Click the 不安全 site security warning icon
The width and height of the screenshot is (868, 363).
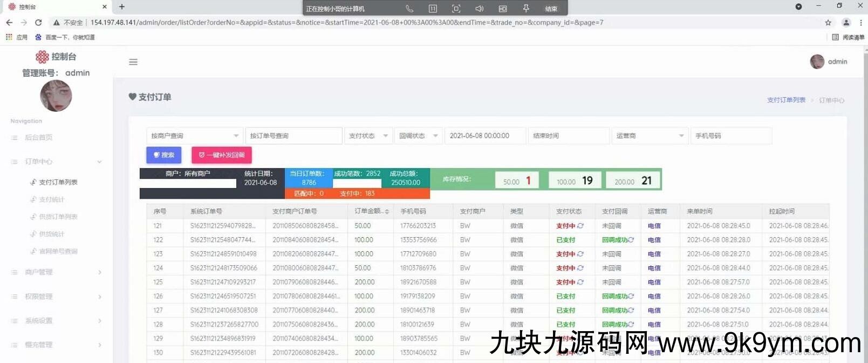coord(56,22)
